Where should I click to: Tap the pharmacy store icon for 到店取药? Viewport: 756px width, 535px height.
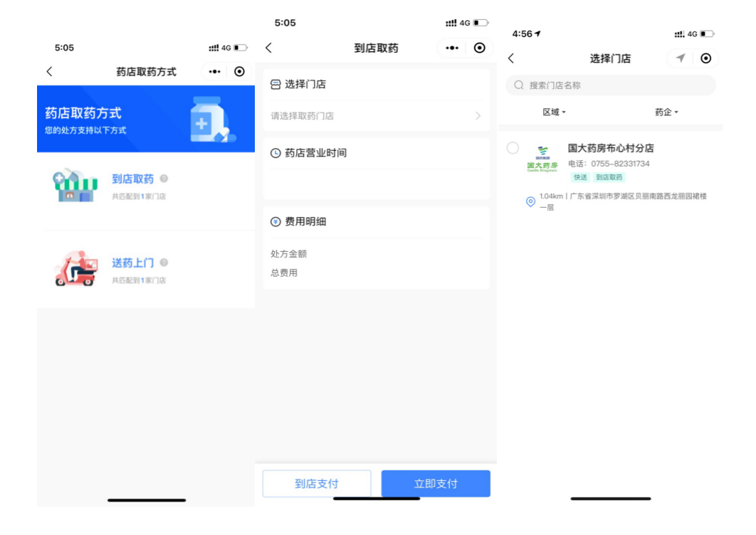point(75,186)
